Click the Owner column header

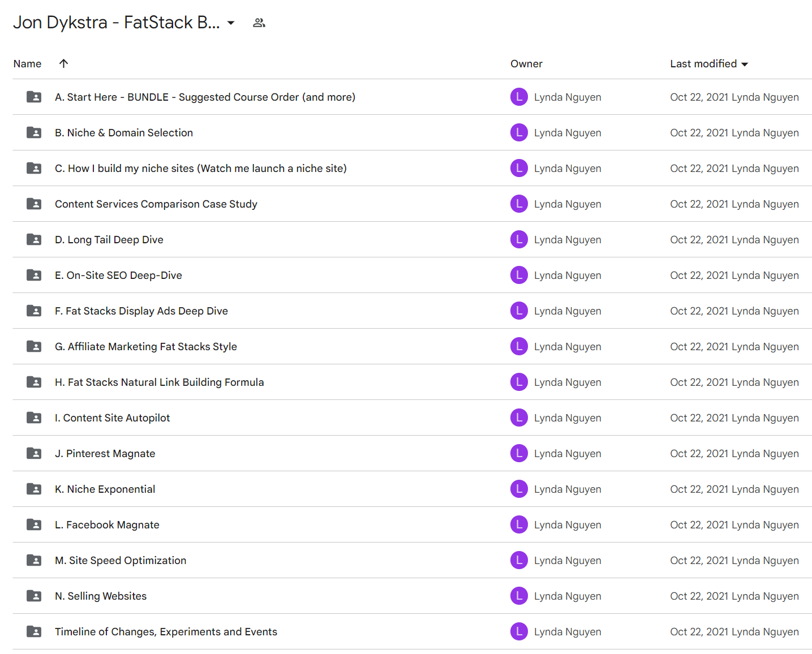tap(526, 64)
